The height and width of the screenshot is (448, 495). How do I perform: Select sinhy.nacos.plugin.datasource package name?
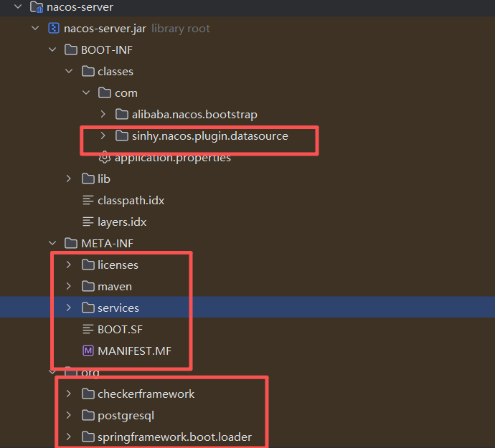click(210, 136)
